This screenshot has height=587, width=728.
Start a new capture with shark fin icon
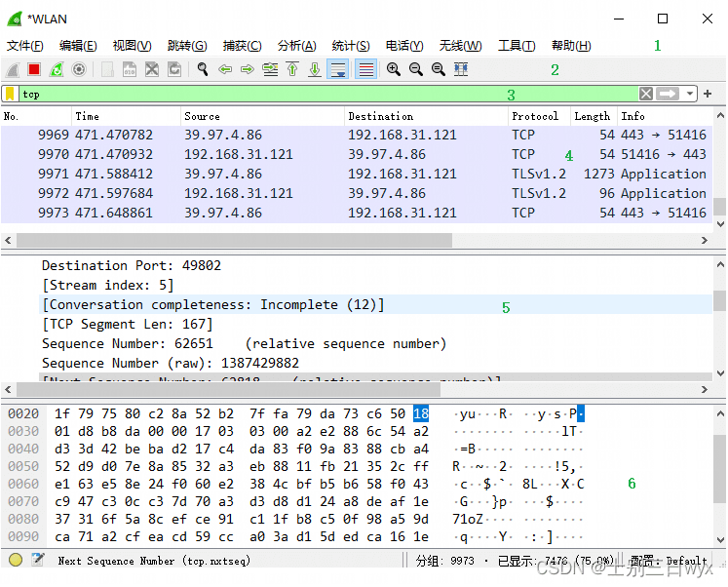[13, 69]
